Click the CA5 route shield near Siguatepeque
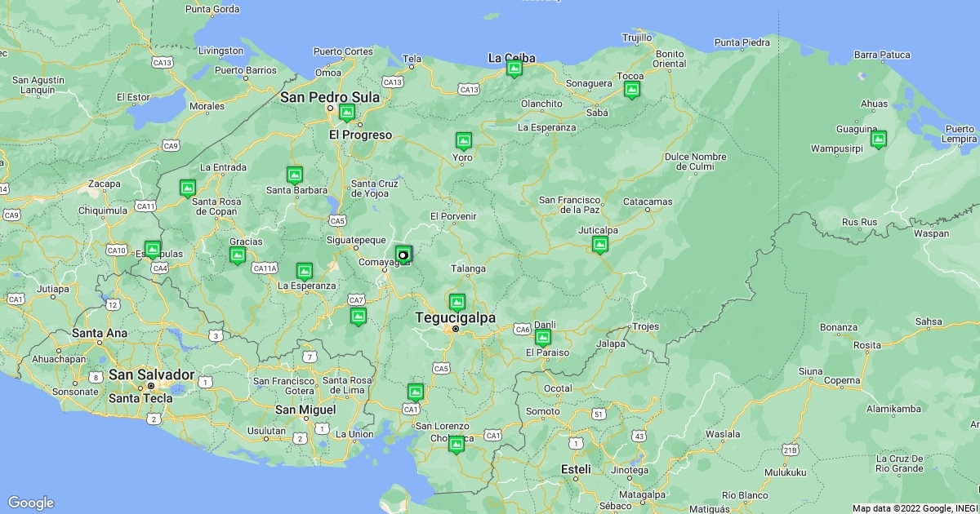This screenshot has height=514, width=980. click(x=337, y=220)
